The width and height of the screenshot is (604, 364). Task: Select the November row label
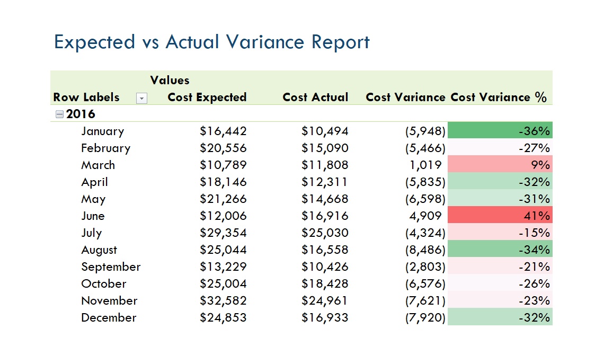coord(109,300)
